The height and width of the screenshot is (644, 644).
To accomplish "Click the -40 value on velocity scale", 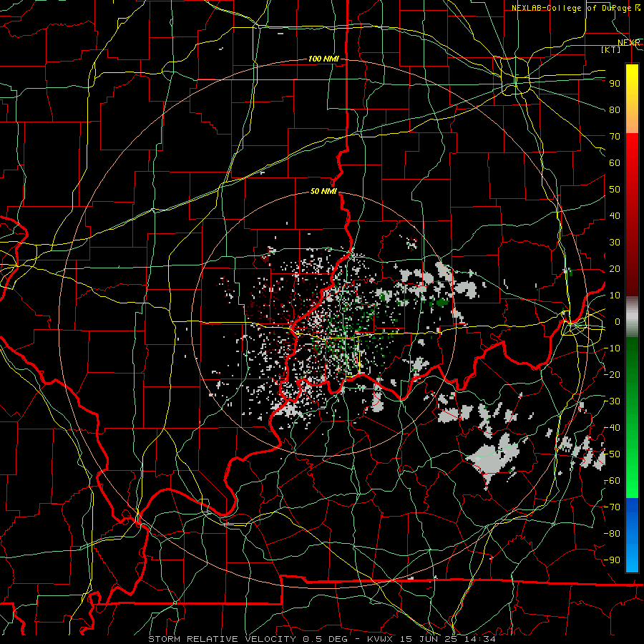I will [x=612, y=428].
